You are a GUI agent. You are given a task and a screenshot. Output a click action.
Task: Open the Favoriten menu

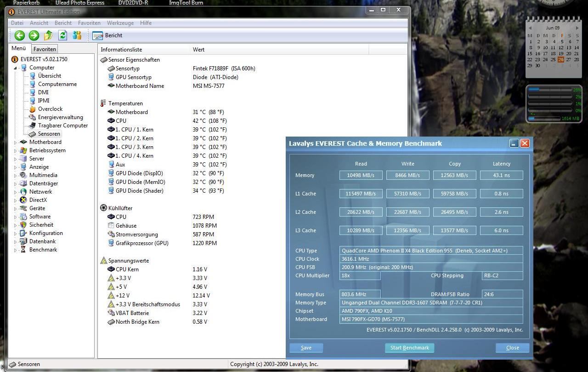[x=89, y=23]
